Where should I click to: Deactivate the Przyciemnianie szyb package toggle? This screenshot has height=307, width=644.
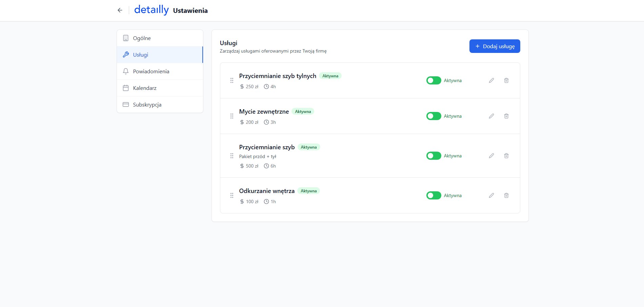point(434,156)
